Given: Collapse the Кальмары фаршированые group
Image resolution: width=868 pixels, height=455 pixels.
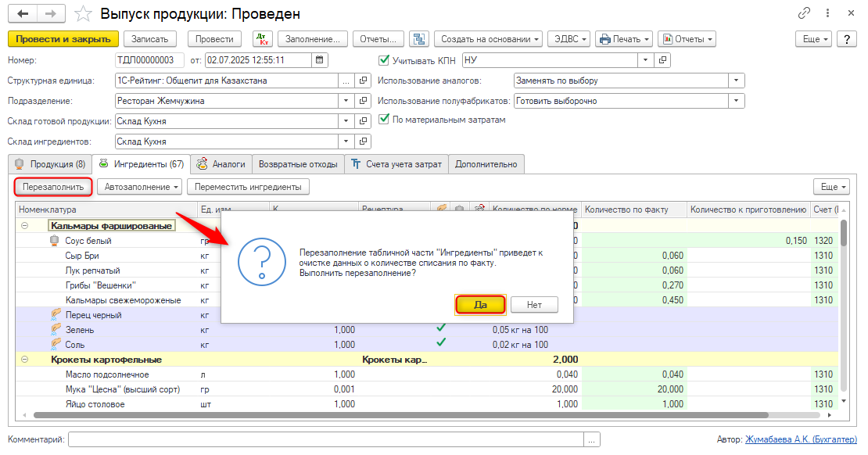Looking at the screenshot, I should 24,225.
